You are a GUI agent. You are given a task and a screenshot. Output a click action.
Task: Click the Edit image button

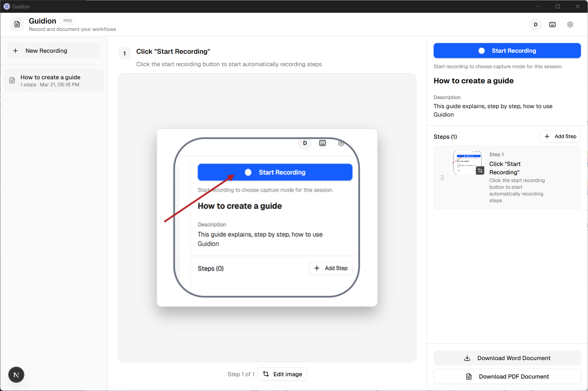282,374
